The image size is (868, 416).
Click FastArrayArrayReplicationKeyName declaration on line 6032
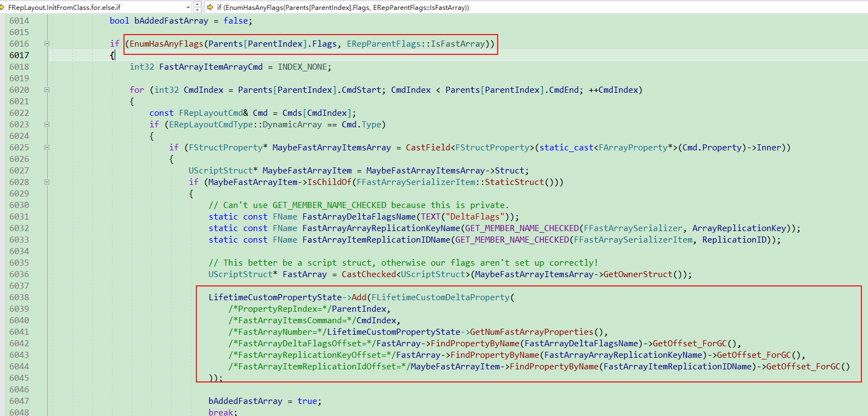[x=381, y=228]
